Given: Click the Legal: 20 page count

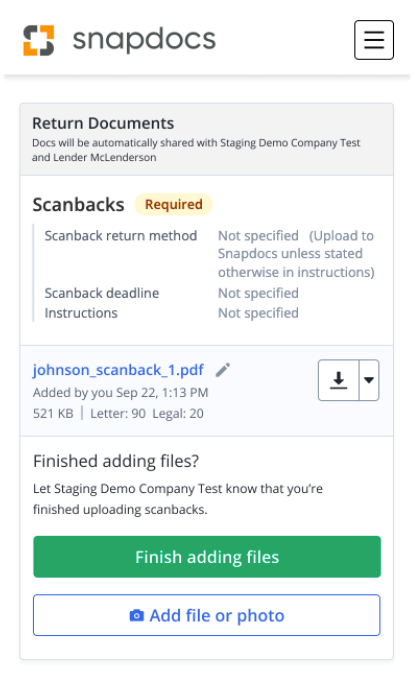Looking at the screenshot, I should click(178, 413).
